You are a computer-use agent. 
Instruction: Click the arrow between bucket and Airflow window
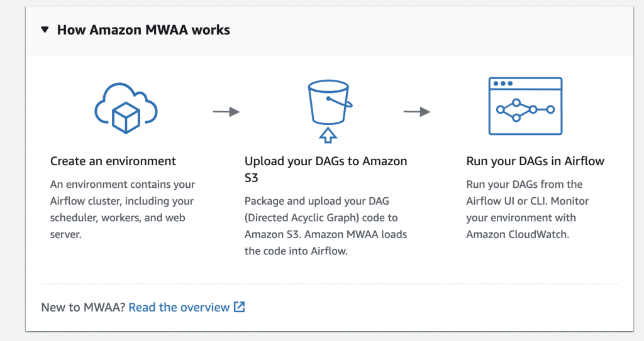tap(416, 112)
